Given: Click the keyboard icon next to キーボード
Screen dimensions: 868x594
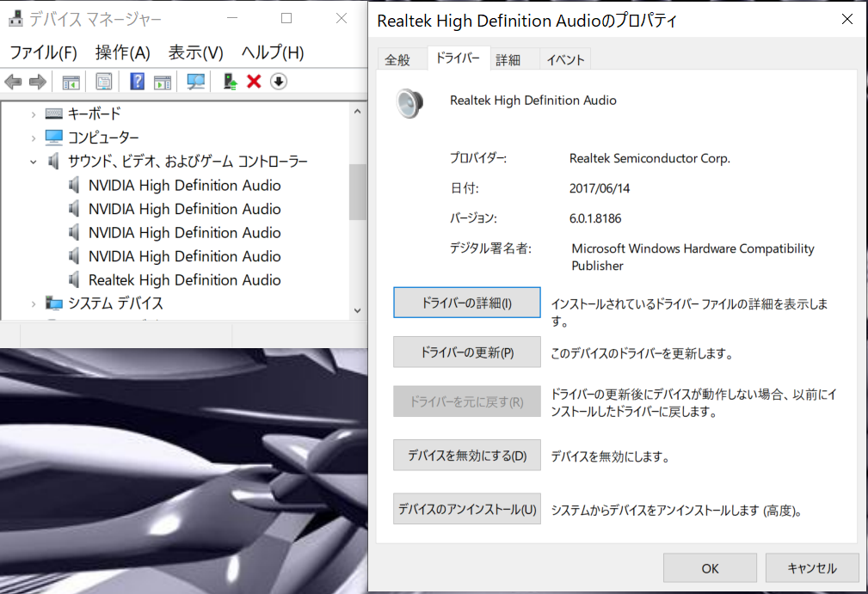Looking at the screenshot, I should [53, 114].
